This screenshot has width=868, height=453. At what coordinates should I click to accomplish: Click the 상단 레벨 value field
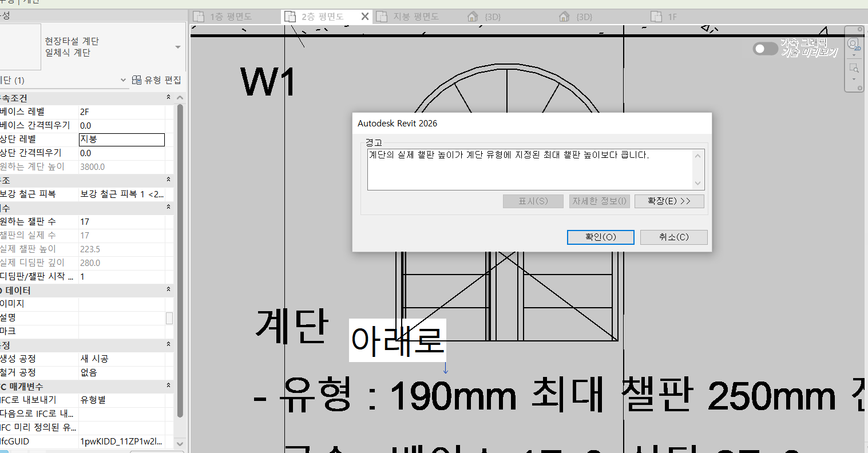point(121,140)
